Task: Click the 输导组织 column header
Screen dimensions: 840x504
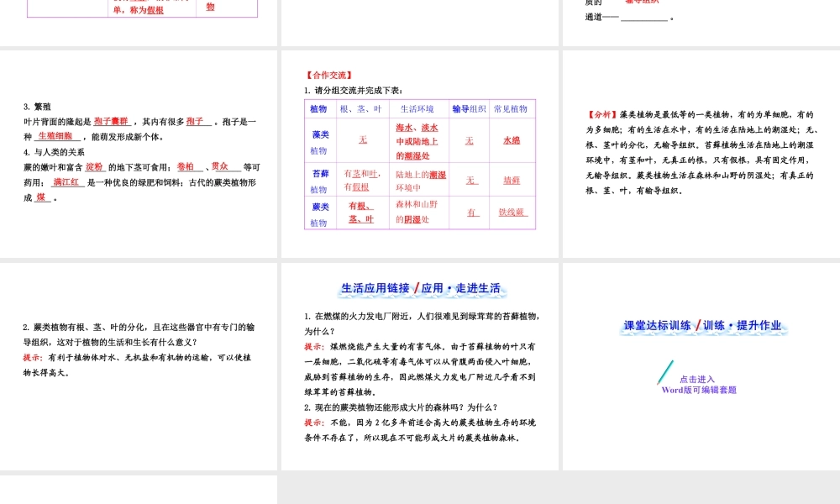Action: [x=469, y=108]
